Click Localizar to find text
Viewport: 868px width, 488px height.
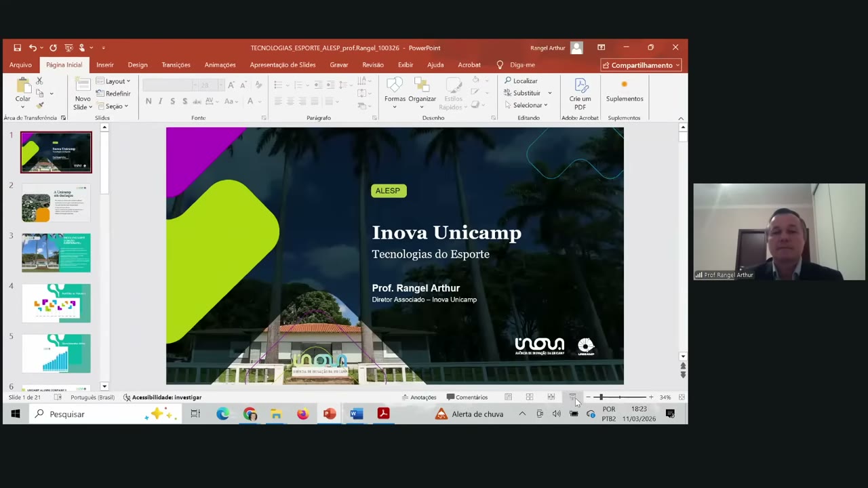[x=521, y=81]
